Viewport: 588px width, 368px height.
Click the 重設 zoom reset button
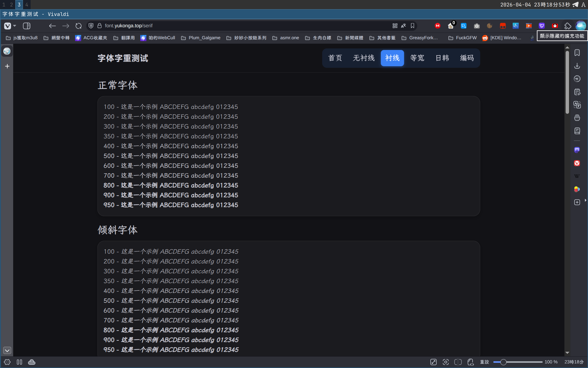tap(484, 362)
